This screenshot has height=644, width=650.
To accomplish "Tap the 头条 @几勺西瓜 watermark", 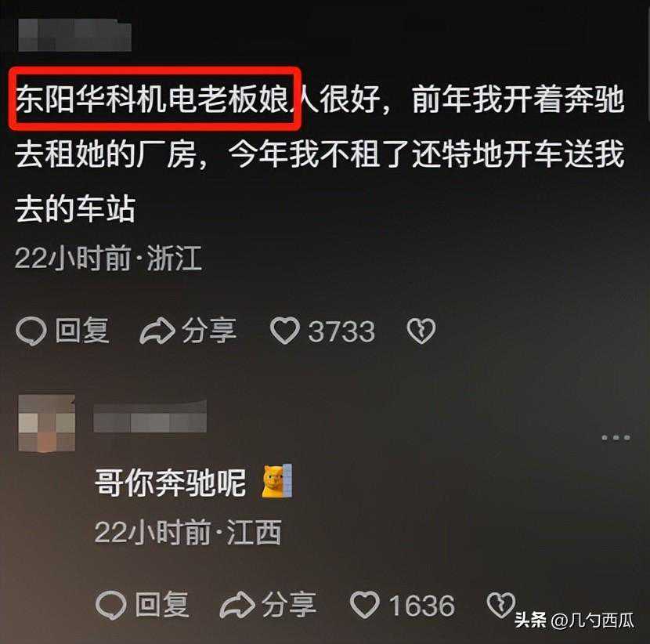I will [574, 620].
